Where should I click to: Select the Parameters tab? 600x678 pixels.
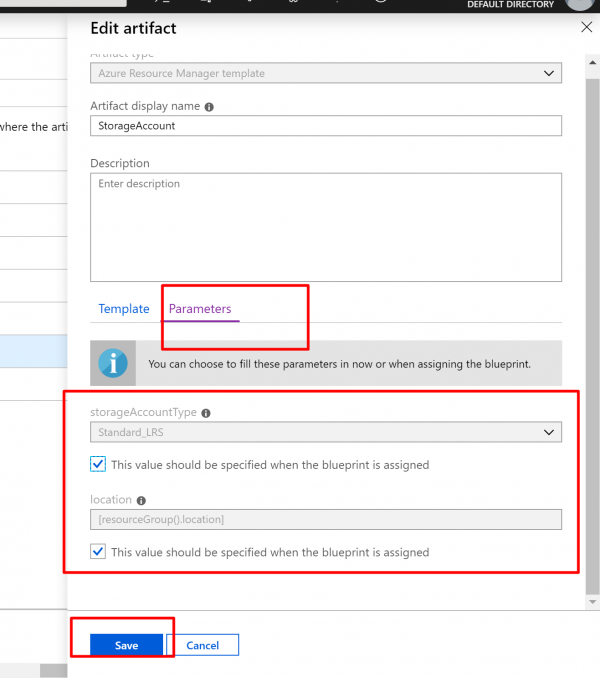200,309
